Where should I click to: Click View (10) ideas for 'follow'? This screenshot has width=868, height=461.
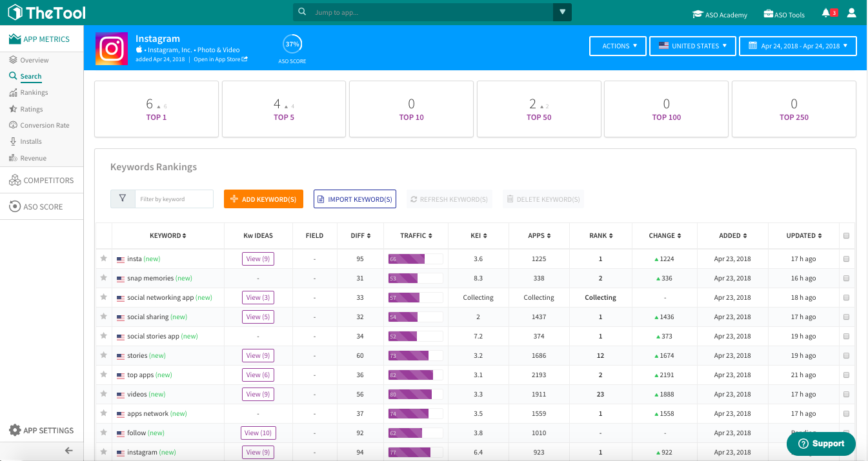[x=258, y=433]
